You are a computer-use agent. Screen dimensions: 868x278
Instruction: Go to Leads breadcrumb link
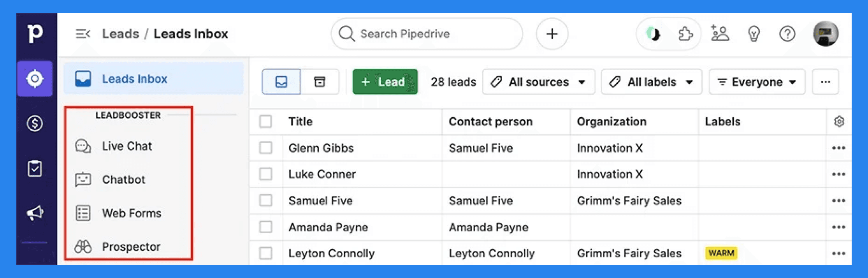tap(120, 34)
